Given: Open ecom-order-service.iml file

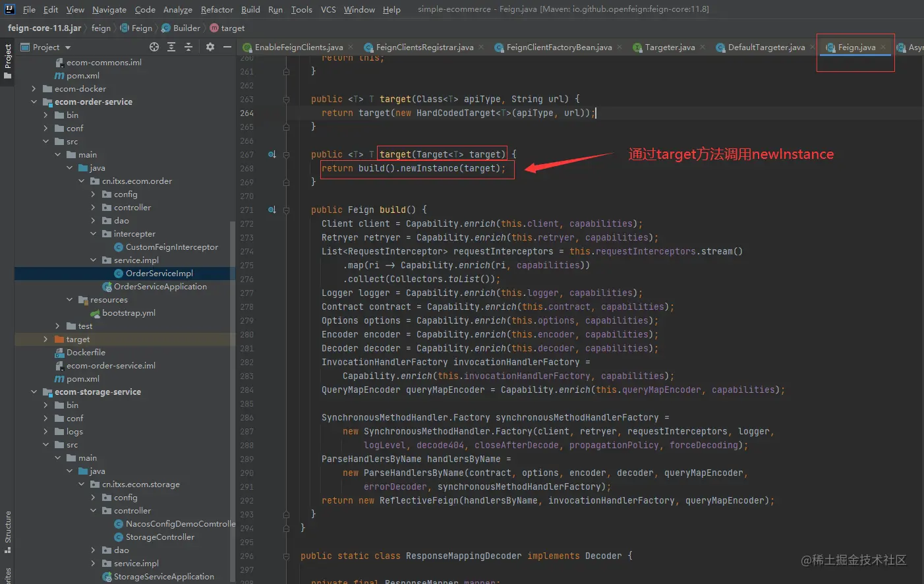Looking at the screenshot, I should click(x=111, y=366).
